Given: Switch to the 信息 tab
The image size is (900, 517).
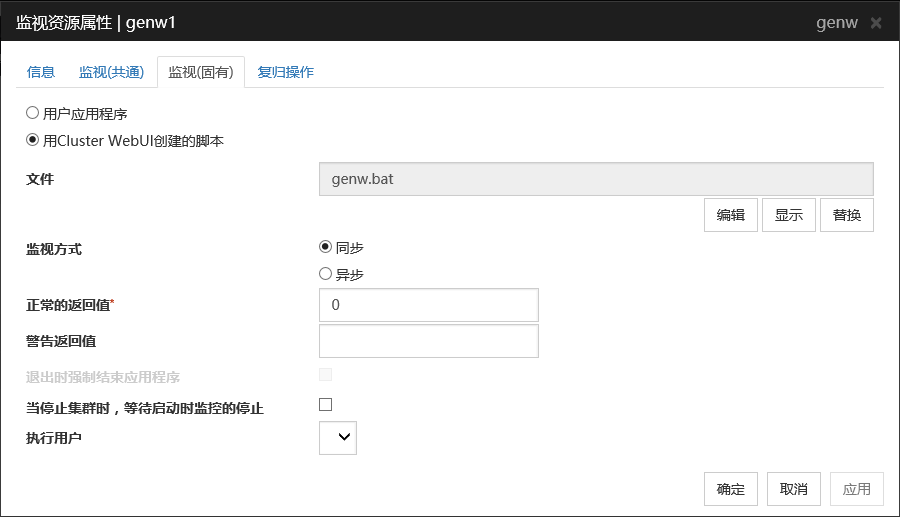Looking at the screenshot, I should pos(41,72).
